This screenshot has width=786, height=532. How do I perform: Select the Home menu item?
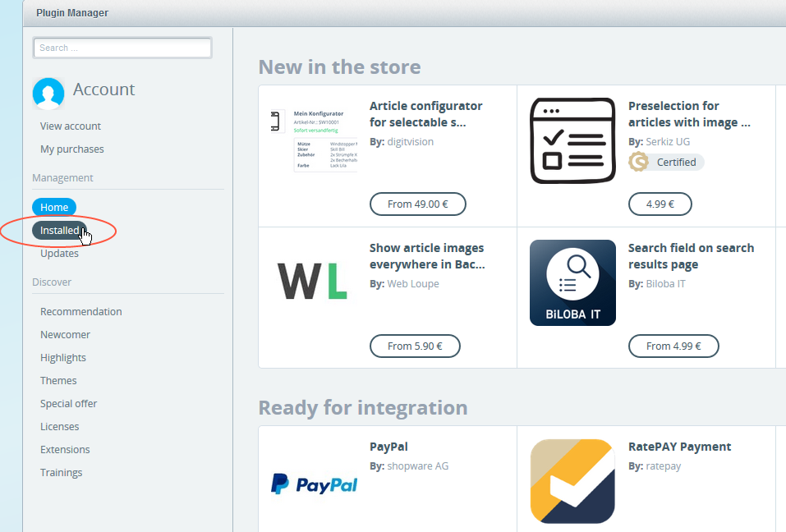[54, 207]
